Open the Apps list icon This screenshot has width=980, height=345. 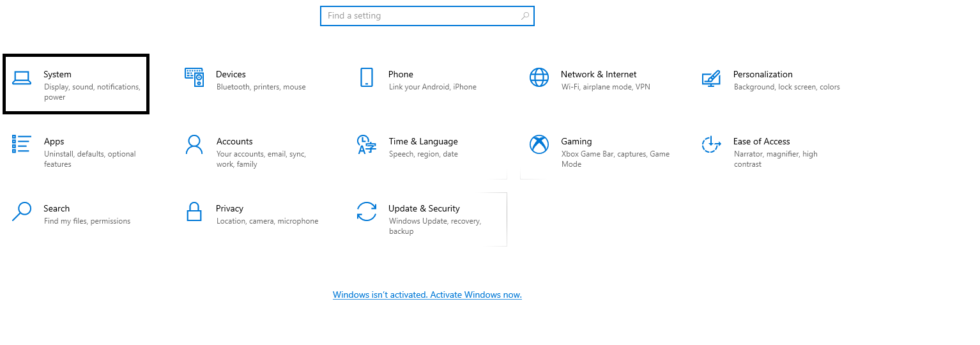click(x=21, y=144)
